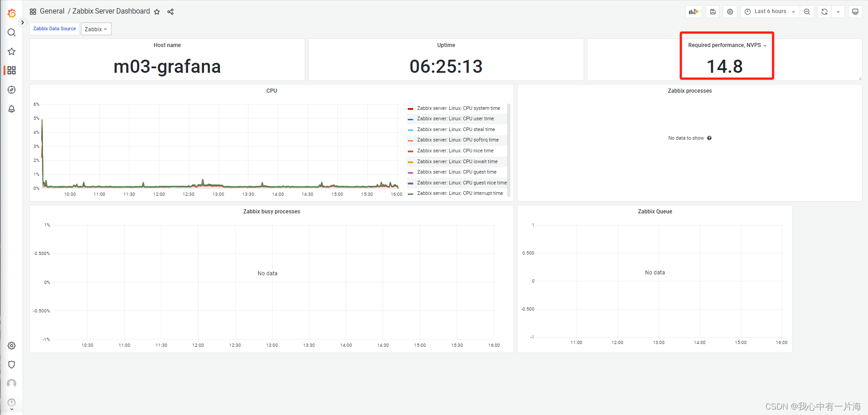Image resolution: width=868 pixels, height=415 pixels.
Task: Share the dashboard via the share icon
Action: pos(170,12)
